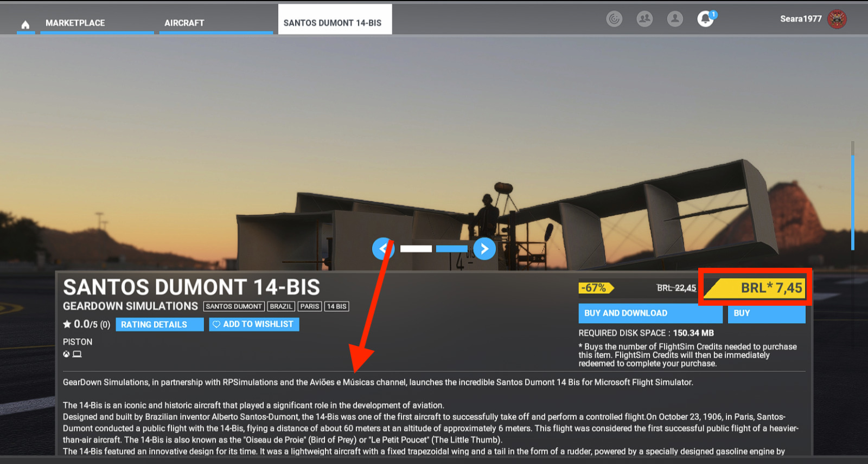Click the Santos Dumont tag
Screen dimensions: 868x464
(x=234, y=306)
